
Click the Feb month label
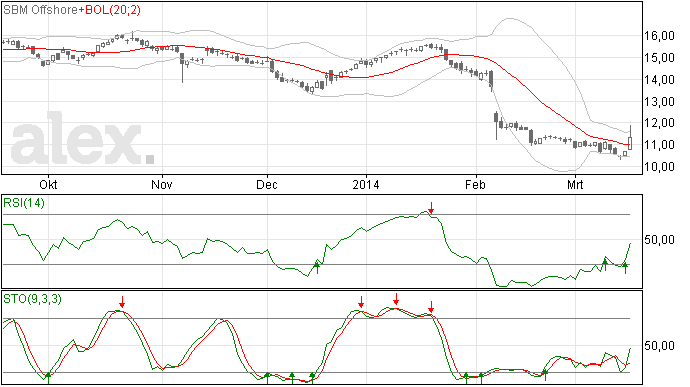476,184
